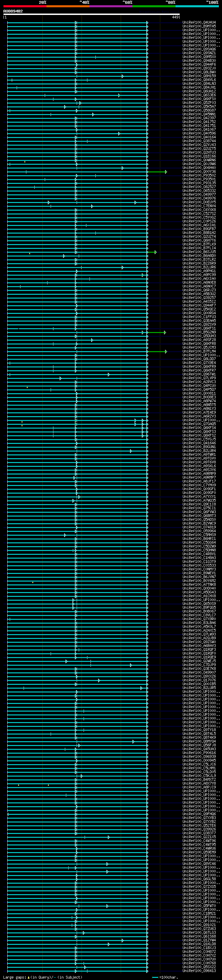Click green alignment extension on B5G2N9 row

click(x=157, y=332)
